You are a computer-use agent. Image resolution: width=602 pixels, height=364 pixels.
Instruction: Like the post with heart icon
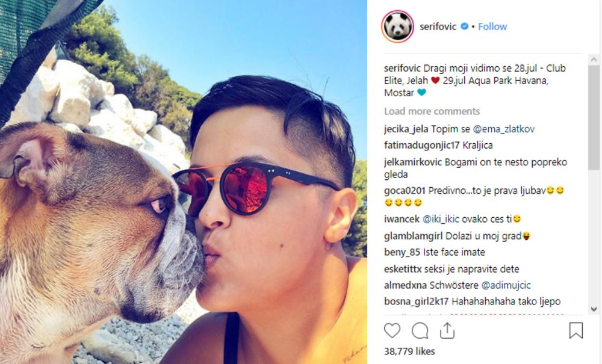[392, 331]
